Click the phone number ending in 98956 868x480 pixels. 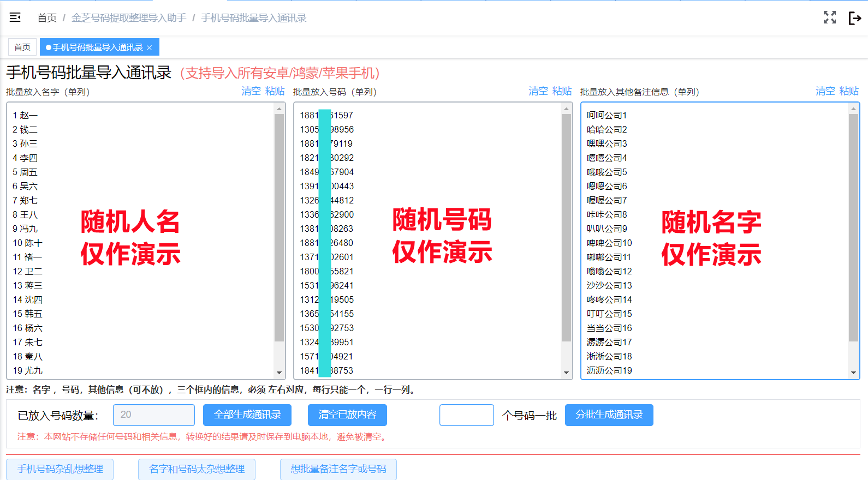click(326, 129)
